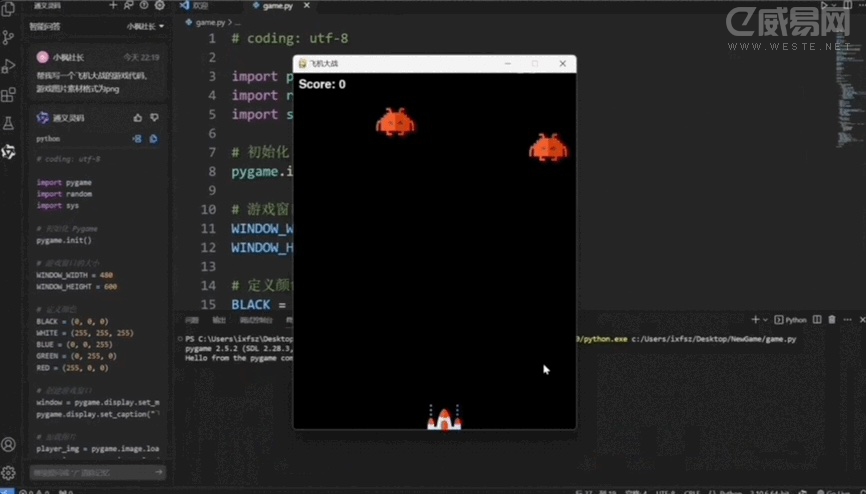866x494 pixels.
Task: Click game.py in the breadcrumb path
Action: click(210, 21)
